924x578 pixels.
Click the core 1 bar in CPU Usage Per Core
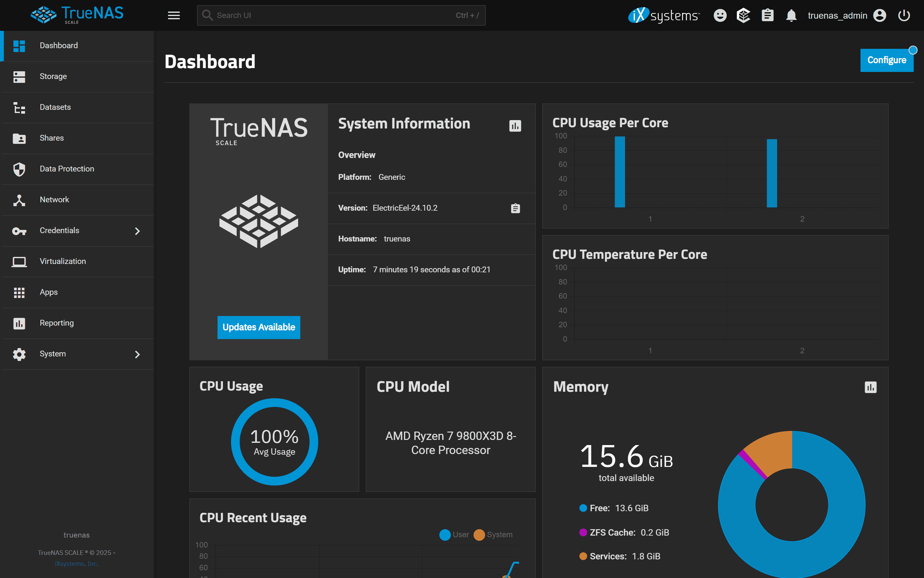coord(620,172)
